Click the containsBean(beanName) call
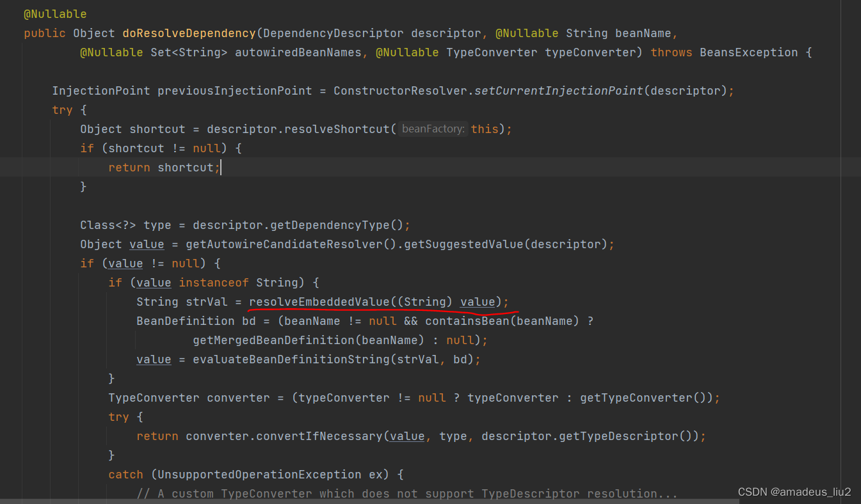This screenshot has width=861, height=504. pos(503,321)
